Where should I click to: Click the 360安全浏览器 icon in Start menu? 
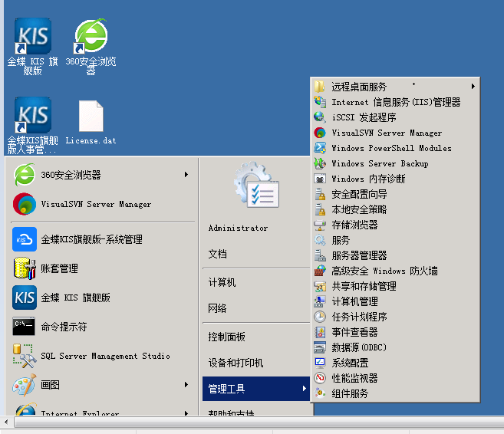[x=25, y=175]
